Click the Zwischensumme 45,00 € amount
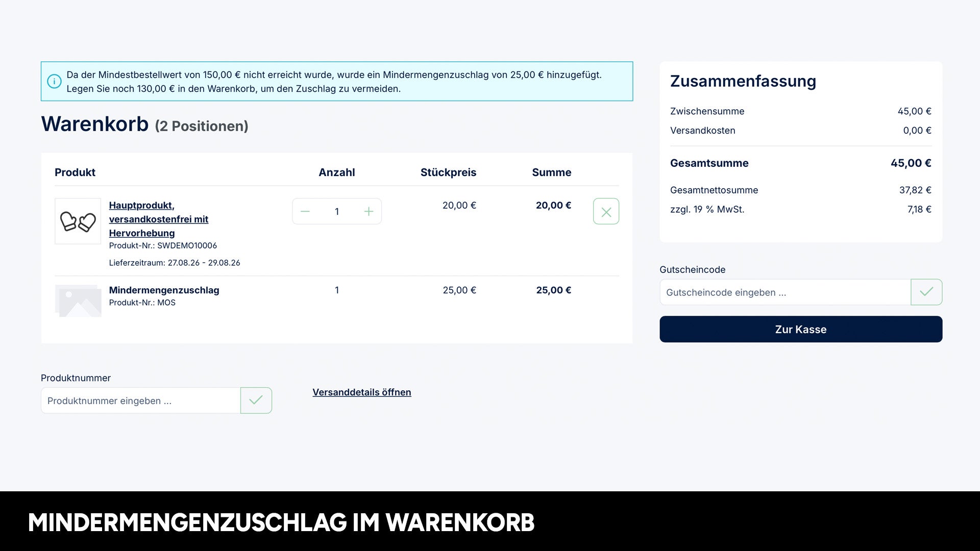 click(914, 111)
